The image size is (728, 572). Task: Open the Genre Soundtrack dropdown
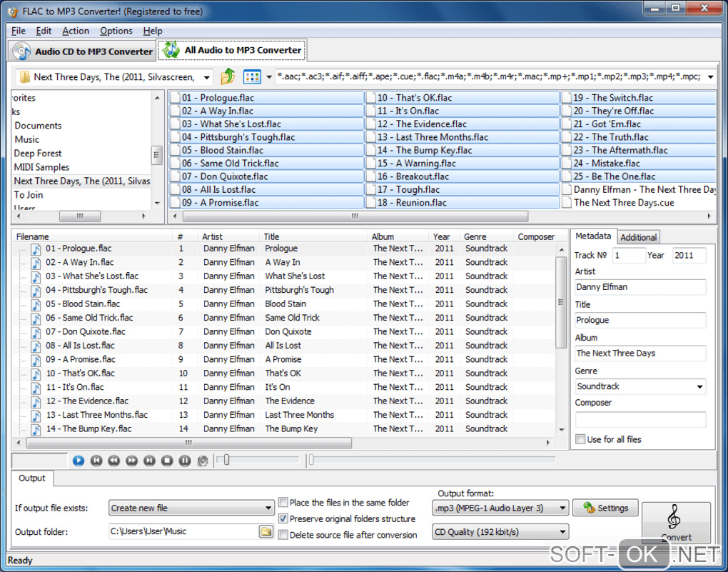(699, 386)
